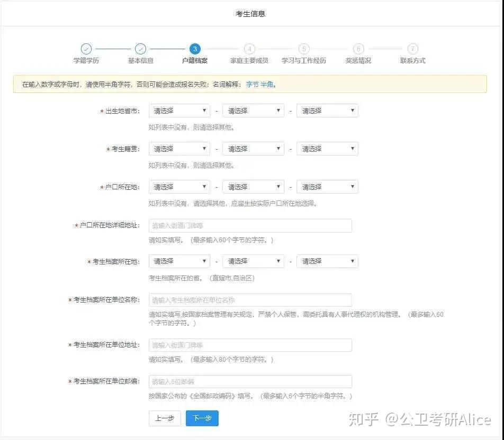Open the first 出生地省市 province dropdown
Viewport: 504px width, 440px height.
coord(179,111)
